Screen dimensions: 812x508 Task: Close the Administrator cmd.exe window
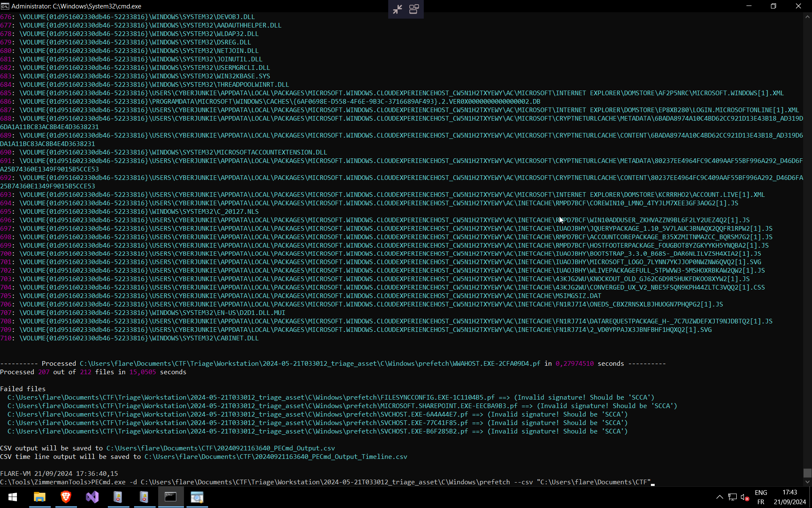click(798, 6)
